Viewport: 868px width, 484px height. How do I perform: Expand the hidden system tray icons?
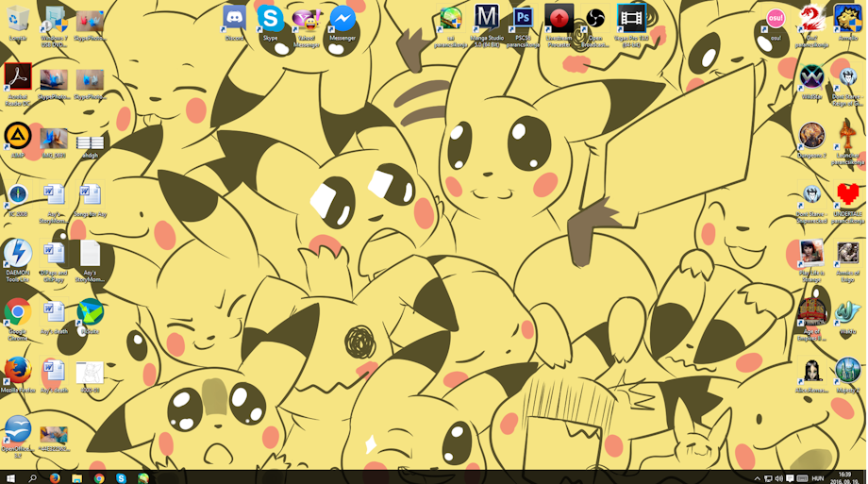(757, 478)
